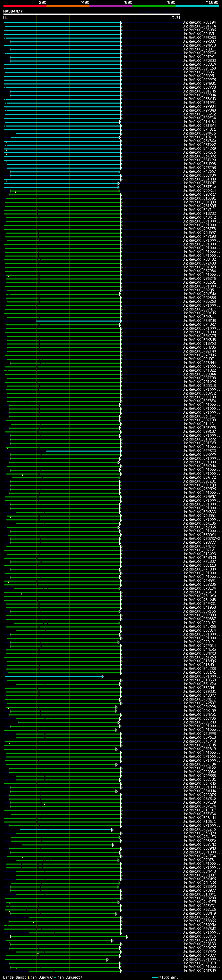This screenshot has height=980, width=222.
Task: Open hit UniRef100_A5CBL0
Action: click(199, 65)
